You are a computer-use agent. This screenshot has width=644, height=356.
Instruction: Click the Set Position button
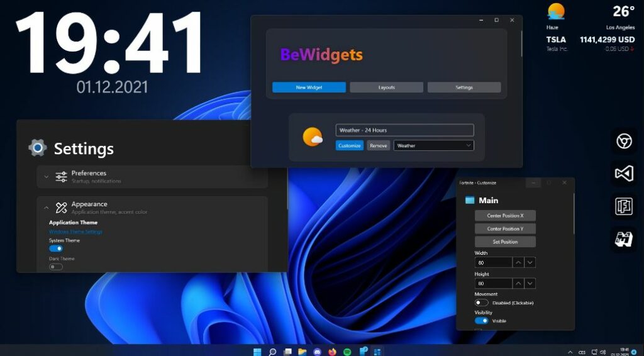505,242
